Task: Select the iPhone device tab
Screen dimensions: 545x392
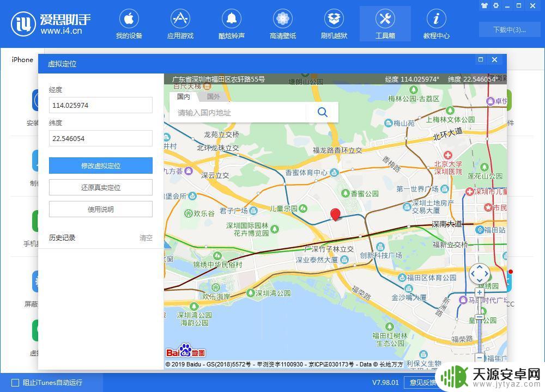Action: coord(22,60)
